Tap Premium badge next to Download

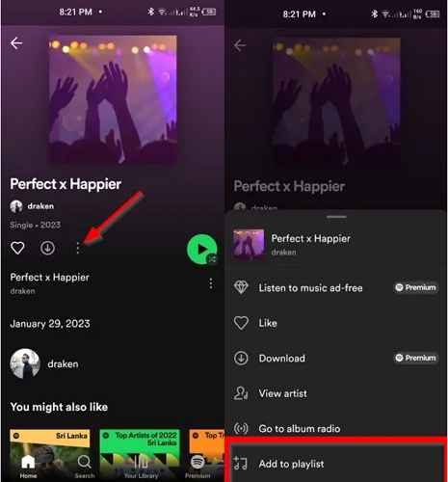point(416,358)
